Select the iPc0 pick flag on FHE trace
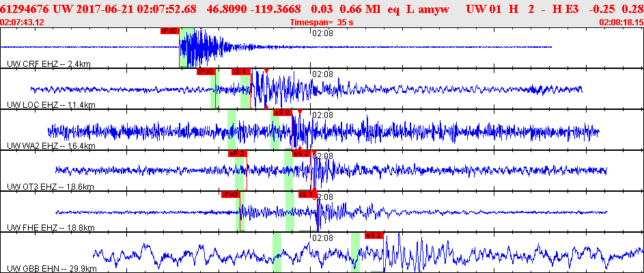 pos(230,195)
